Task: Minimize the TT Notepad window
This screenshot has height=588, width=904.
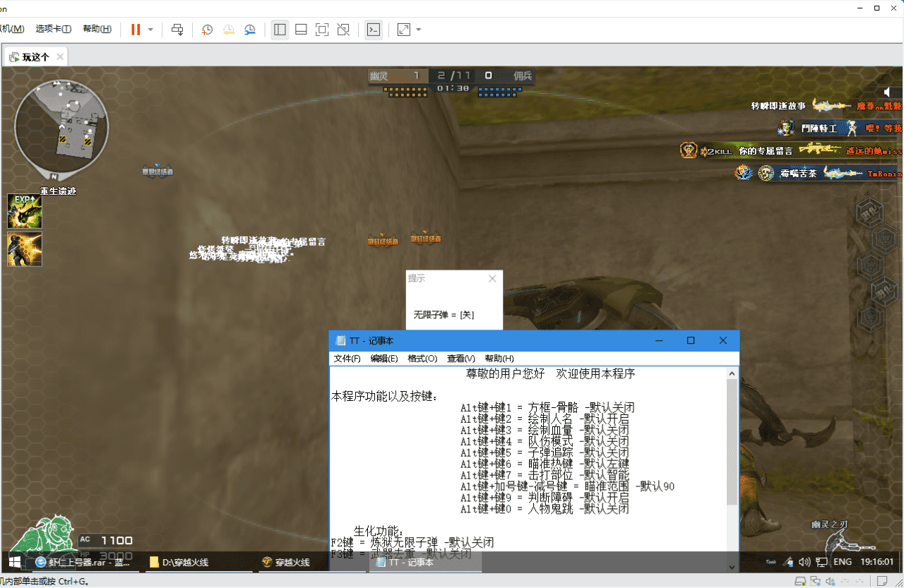Action: [658, 340]
